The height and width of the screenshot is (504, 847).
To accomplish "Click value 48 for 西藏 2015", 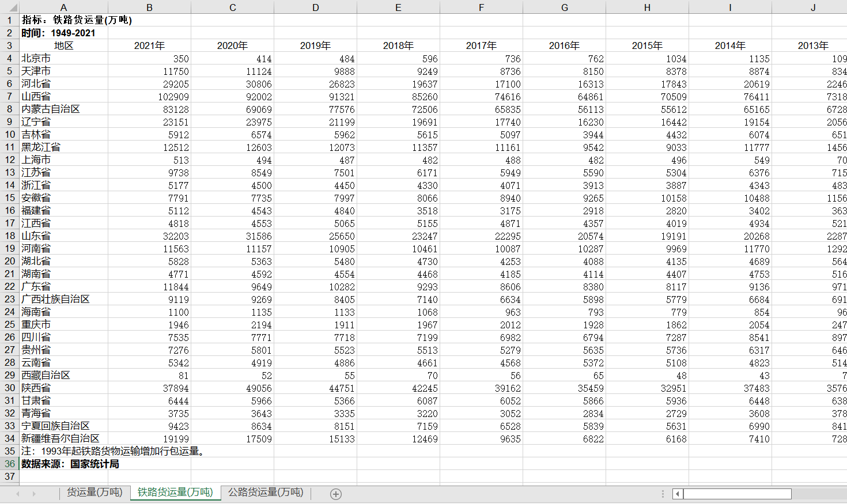I will pyautogui.click(x=647, y=375).
